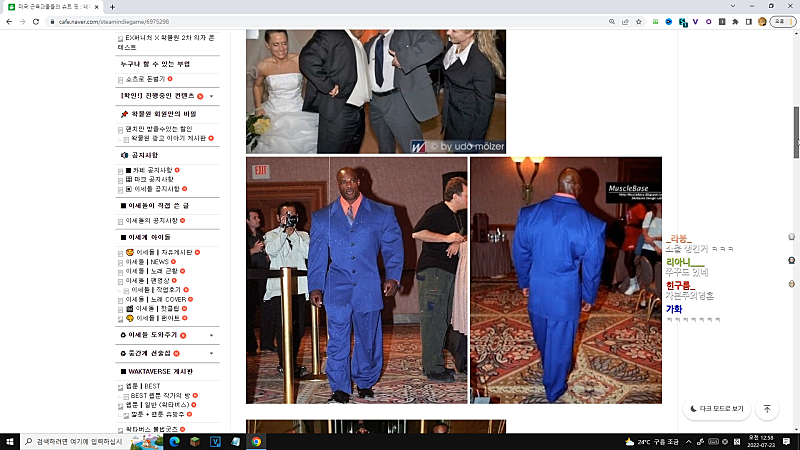Open the wedding photo by udo mölzer

point(376,91)
